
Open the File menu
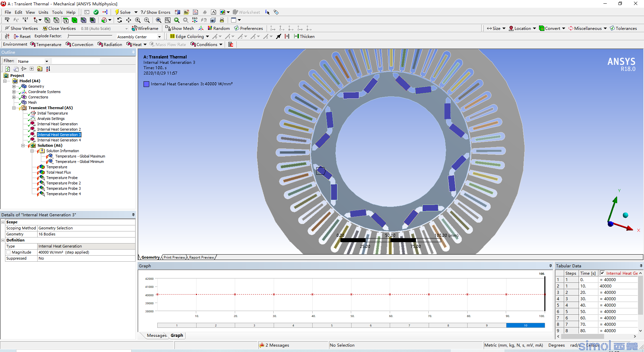tap(8, 12)
